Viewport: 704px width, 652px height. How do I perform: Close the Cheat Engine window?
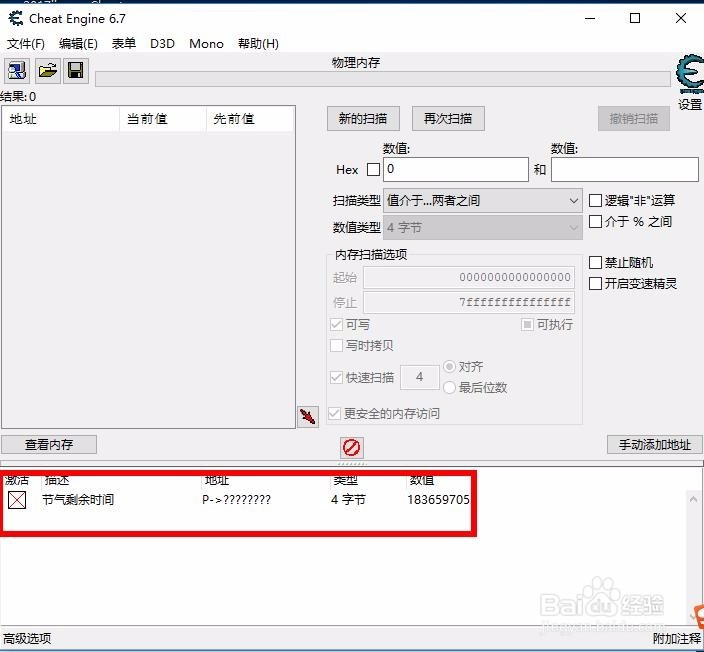(x=681, y=18)
